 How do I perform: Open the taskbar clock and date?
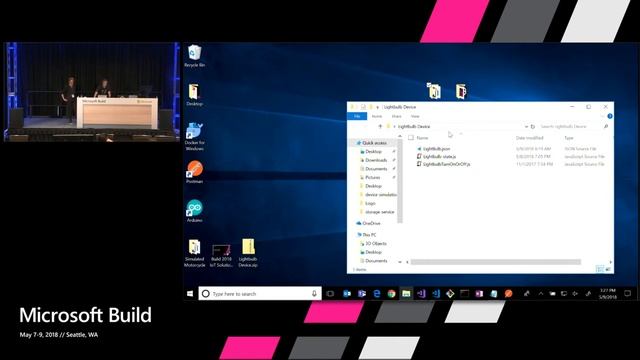[607, 293]
